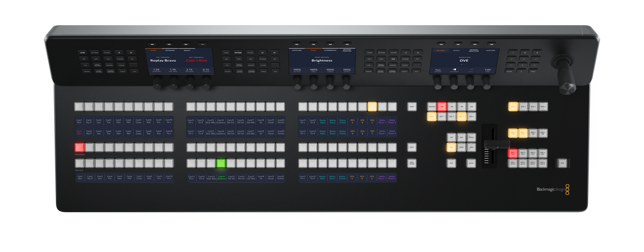The height and width of the screenshot is (252, 644).
Task: Hit the AUTO transition button next to the fader
Action: (471, 163)
